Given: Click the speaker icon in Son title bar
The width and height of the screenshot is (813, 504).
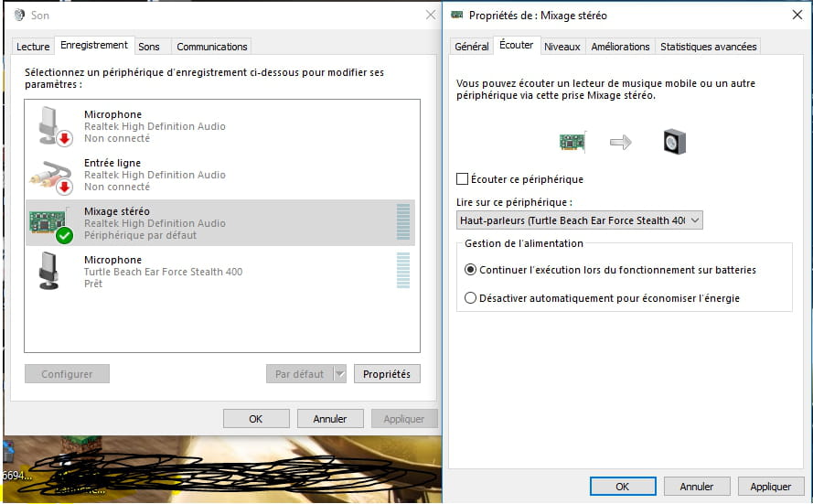Looking at the screenshot, I should 19,15.
